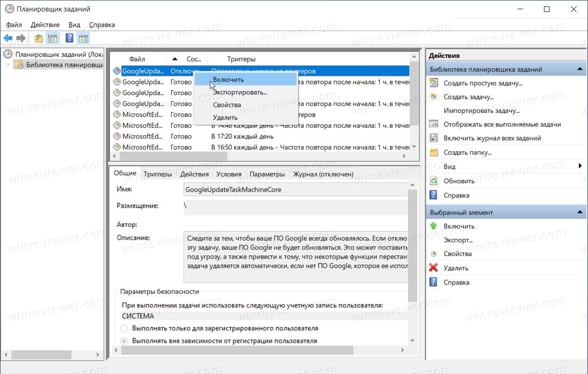Screen dimensions: 588x374
Task: Click the Отображать все выполняемые задачи icon
Action: click(x=434, y=124)
